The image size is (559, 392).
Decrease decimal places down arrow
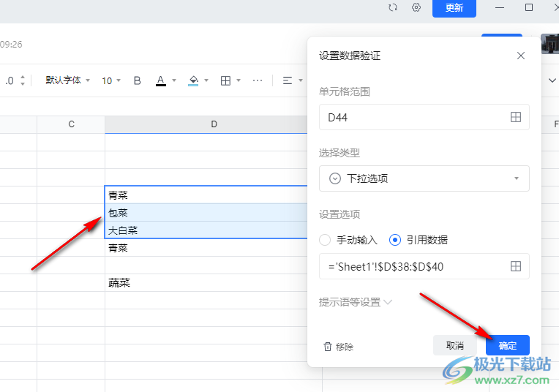tap(23, 84)
